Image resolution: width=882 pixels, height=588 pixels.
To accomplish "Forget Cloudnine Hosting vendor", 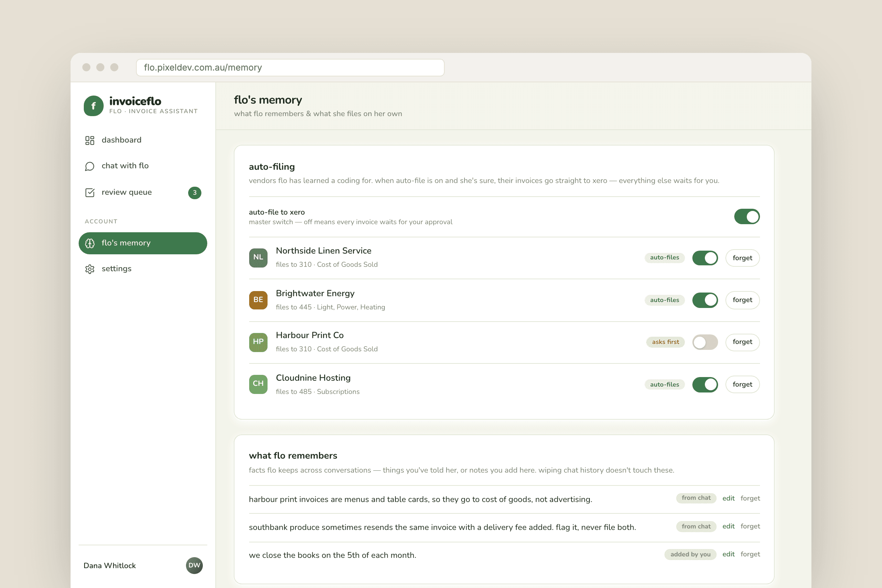I will click(x=742, y=384).
